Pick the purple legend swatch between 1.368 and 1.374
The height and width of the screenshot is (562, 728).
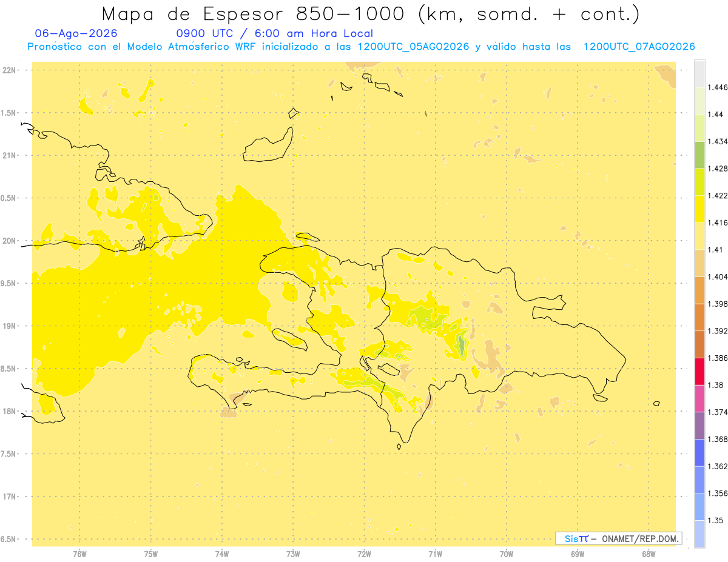[699, 426]
